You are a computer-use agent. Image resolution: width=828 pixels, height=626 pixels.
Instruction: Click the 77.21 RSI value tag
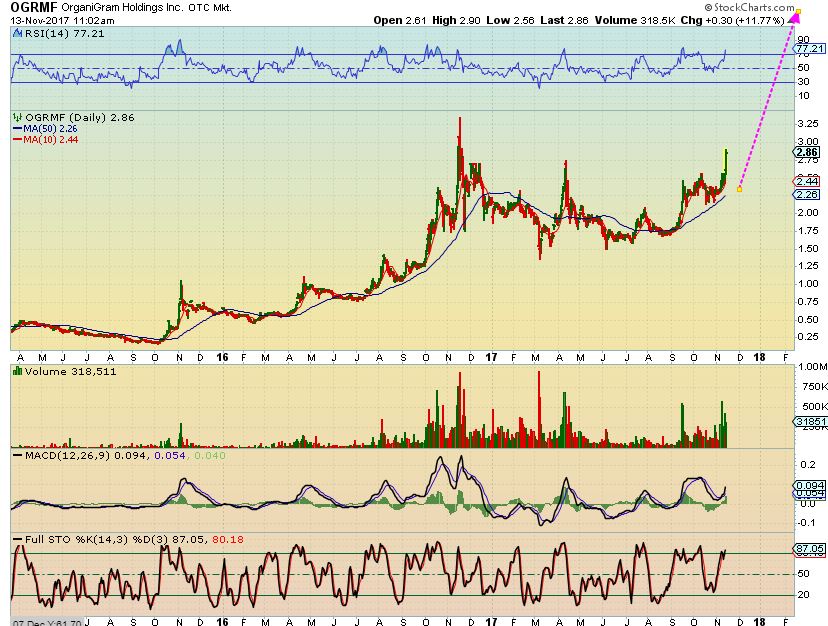pyautogui.click(x=809, y=48)
